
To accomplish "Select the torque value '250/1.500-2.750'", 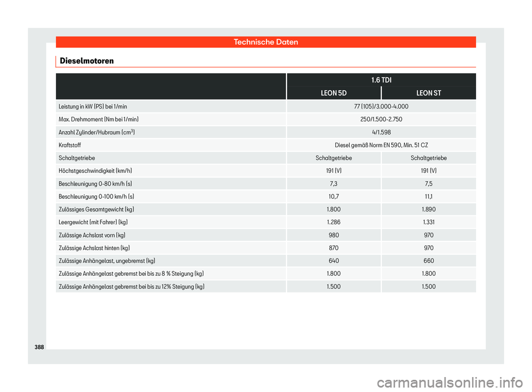I will (x=381, y=120).
